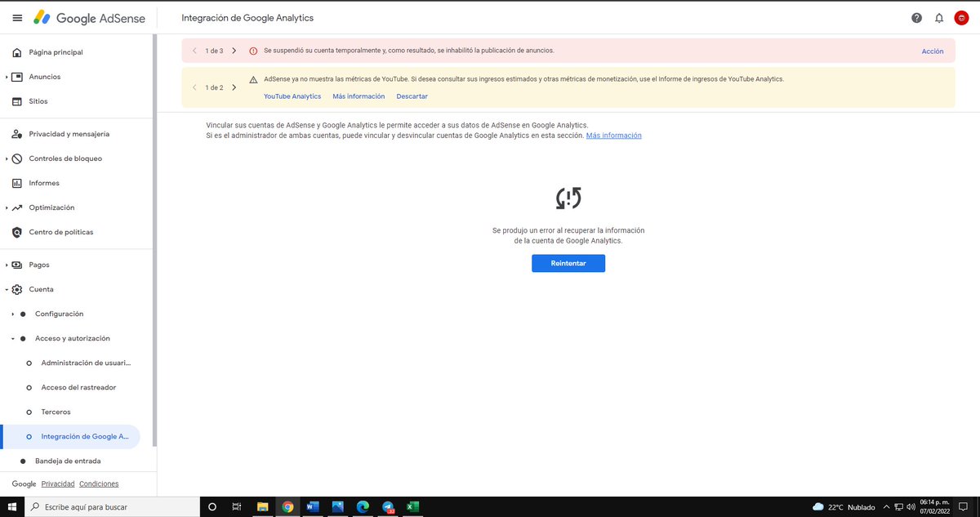Click the Google footer link

tap(24, 484)
